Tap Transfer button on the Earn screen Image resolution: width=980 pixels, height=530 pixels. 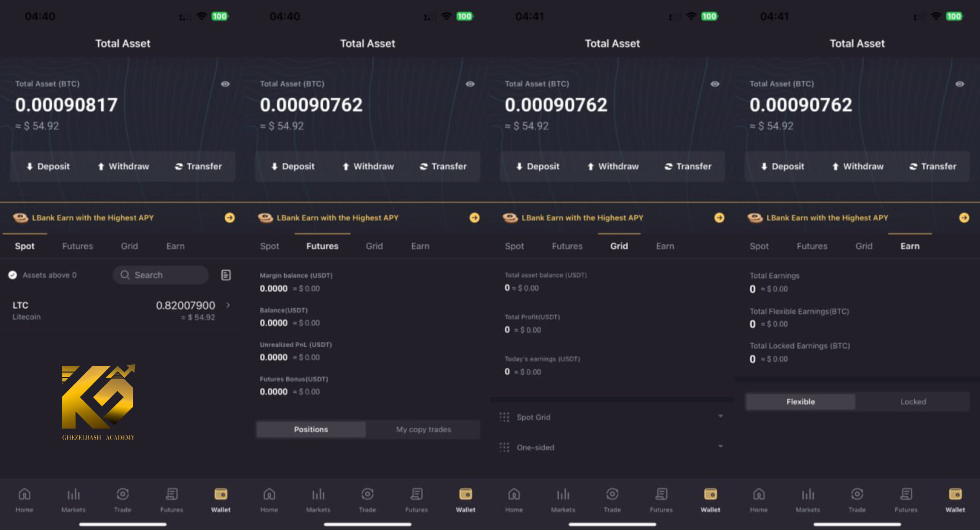[933, 166]
